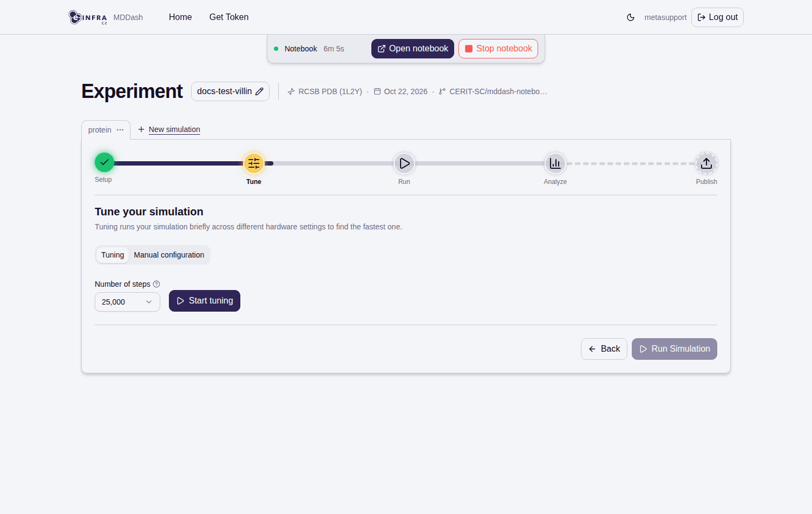The height and width of the screenshot is (514, 812).
Task: Click the docs-test-villin experiment name field
Action: pos(230,91)
